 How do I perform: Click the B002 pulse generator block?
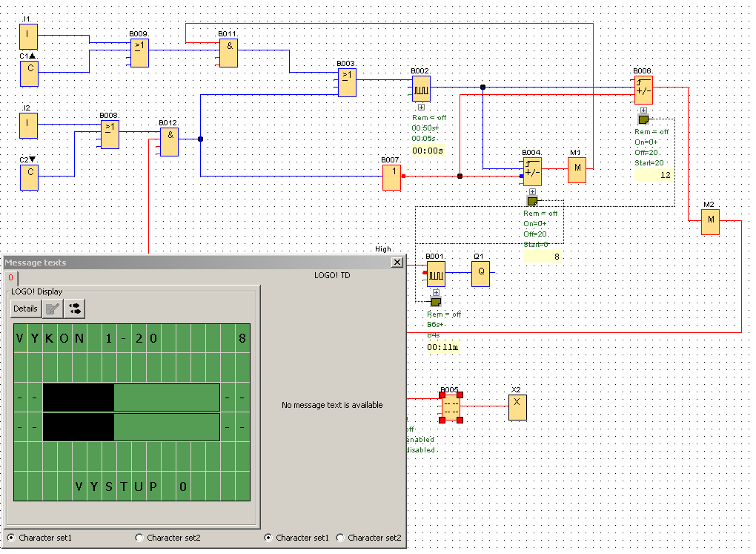coord(421,88)
